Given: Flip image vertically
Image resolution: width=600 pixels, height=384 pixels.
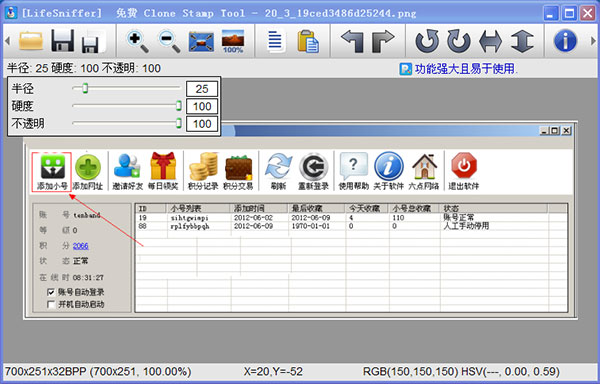Looking at the screenshot, I should click(x=522, y=41).
